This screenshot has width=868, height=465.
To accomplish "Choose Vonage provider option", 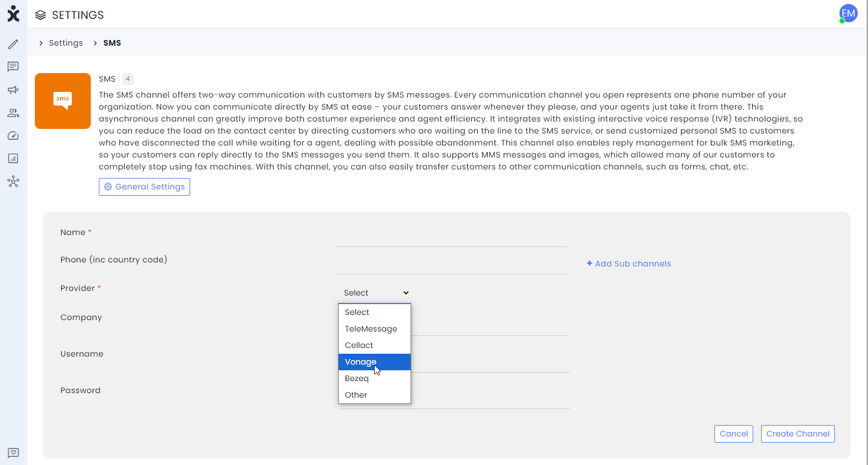I will tap(375, 362).
